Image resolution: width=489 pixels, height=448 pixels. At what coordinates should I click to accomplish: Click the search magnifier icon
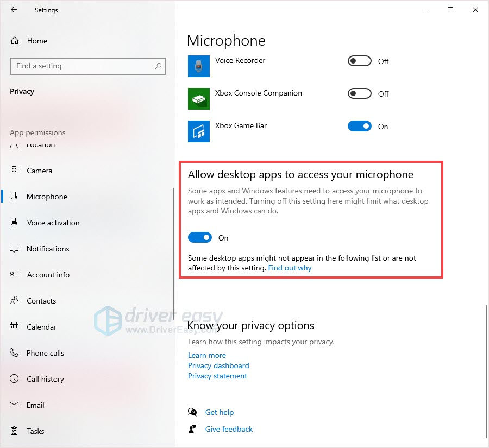point(158,66)
